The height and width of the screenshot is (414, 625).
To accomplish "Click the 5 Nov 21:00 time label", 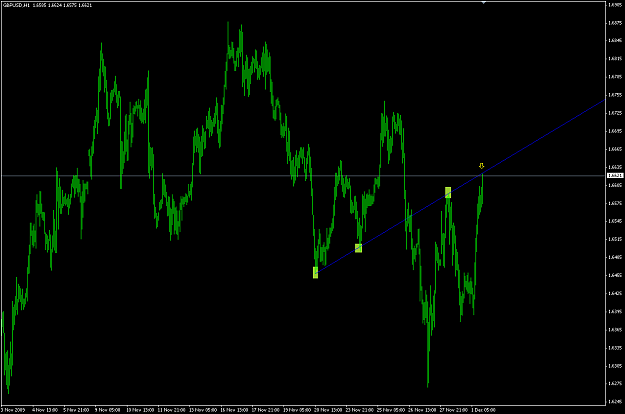I will click(x=76, y=410).
